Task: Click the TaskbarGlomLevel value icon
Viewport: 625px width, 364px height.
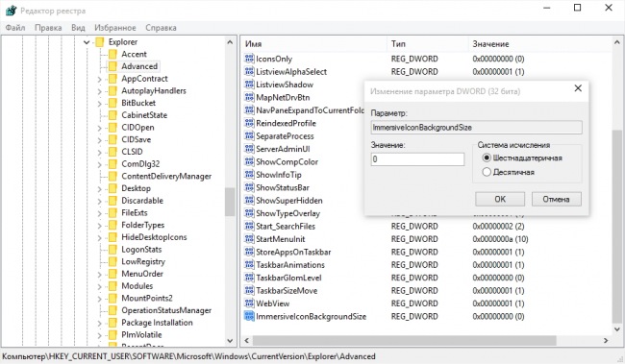Action: pyautogui.click(x=249, y=278)
